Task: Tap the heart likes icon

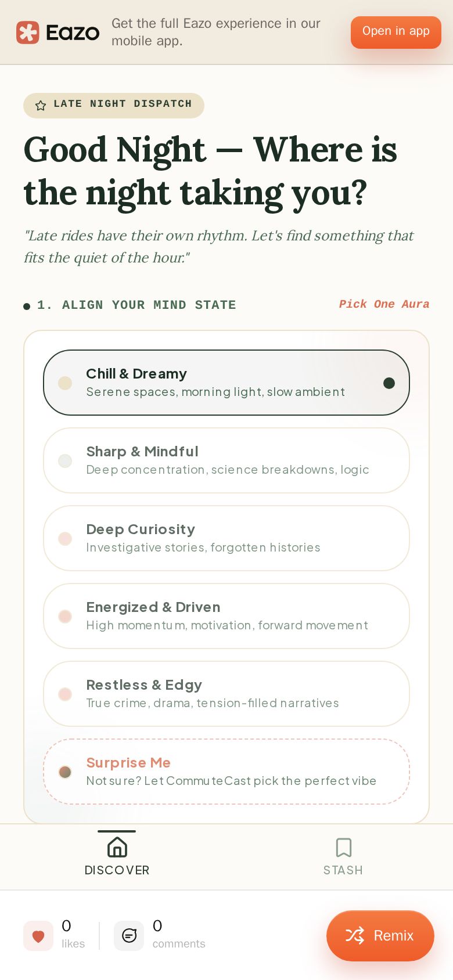Action: 38,936
